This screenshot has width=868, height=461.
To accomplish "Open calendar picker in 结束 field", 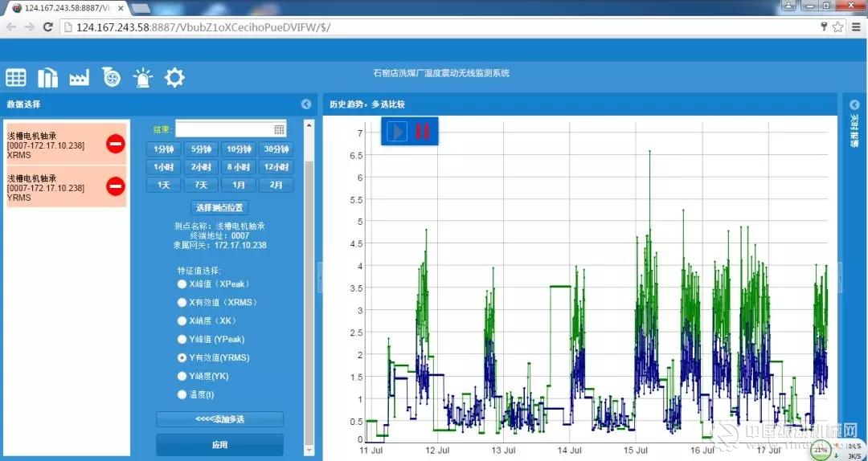I will 279,129.
